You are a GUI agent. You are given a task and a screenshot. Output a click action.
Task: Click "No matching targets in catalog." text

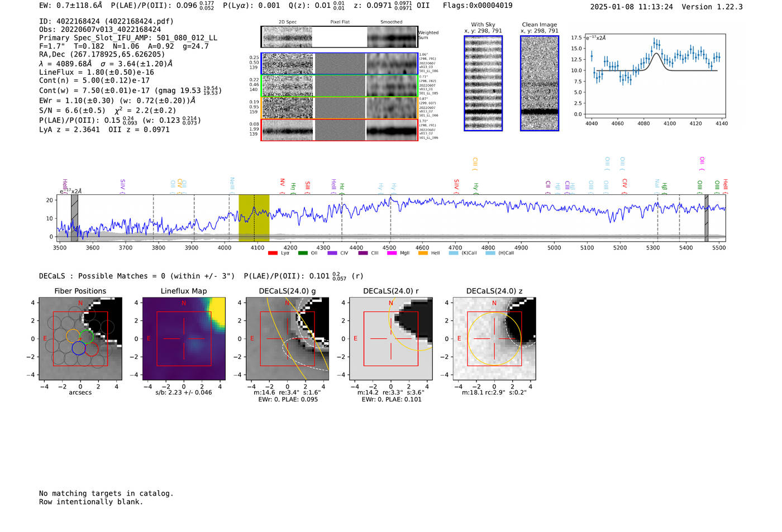tap(106, 493)
